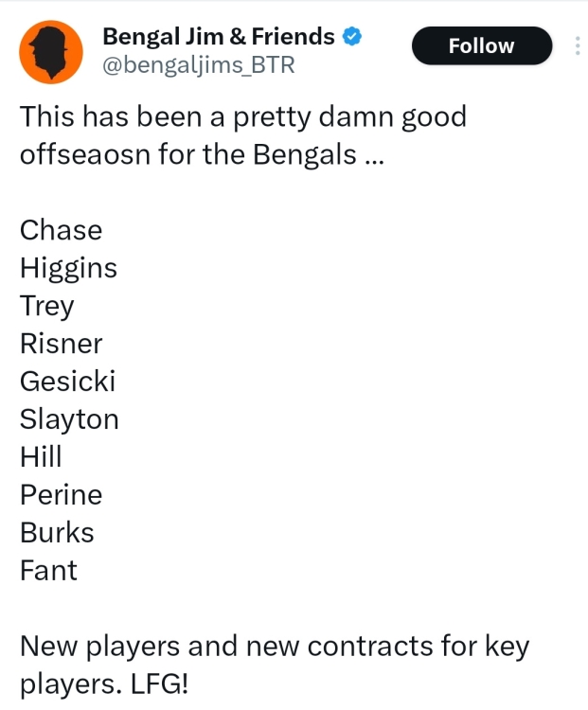This screenshot has height=710, width=588.
Task: Select the name Slayton in the list
Action: point(69,419)
